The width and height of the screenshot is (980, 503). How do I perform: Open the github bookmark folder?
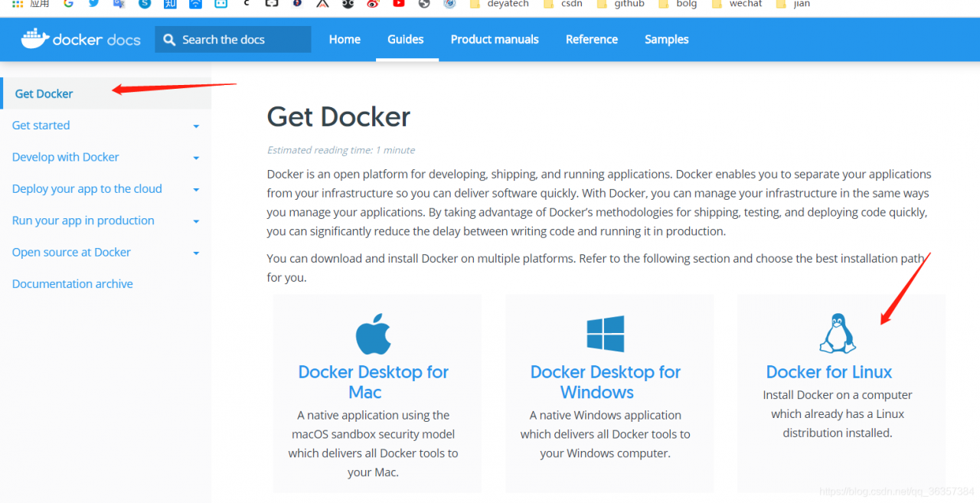[620, 4]
